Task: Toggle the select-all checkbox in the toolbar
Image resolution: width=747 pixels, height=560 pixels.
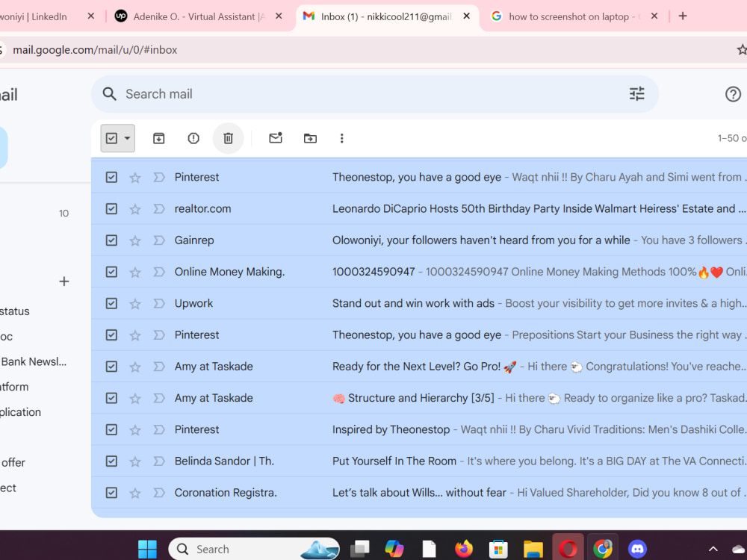Action: point(111,138)
